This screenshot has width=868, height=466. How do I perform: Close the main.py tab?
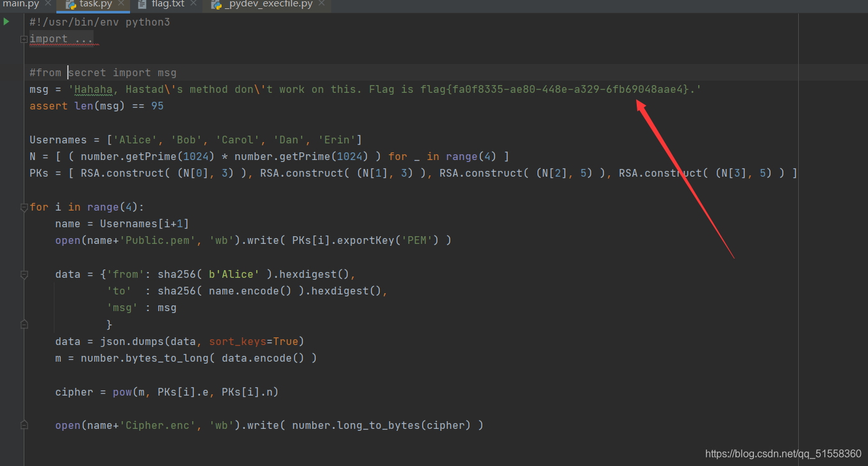click(48, 4)
